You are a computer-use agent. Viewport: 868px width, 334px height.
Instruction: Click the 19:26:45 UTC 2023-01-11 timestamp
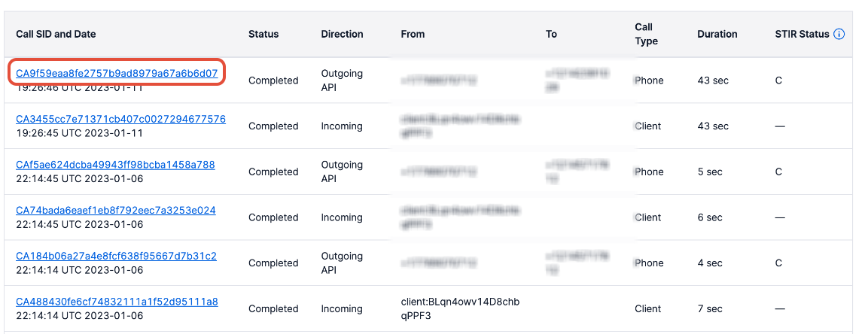[x=80, y=133]
